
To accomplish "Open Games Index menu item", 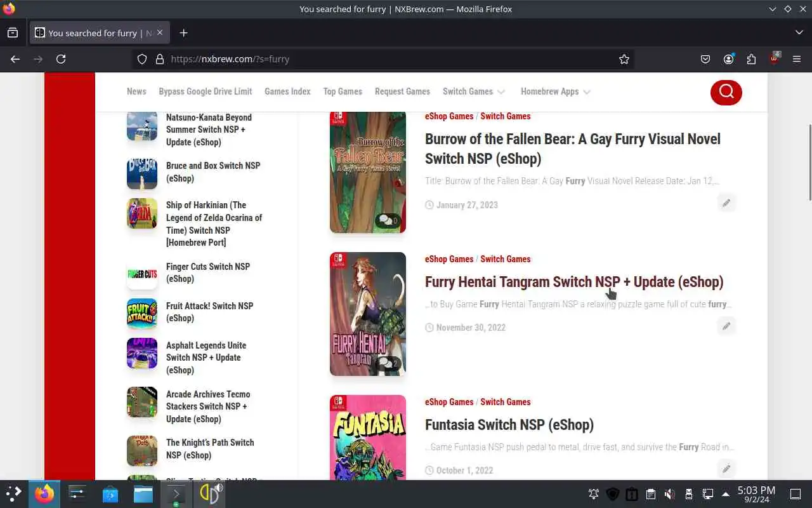I will click(287, 91).
